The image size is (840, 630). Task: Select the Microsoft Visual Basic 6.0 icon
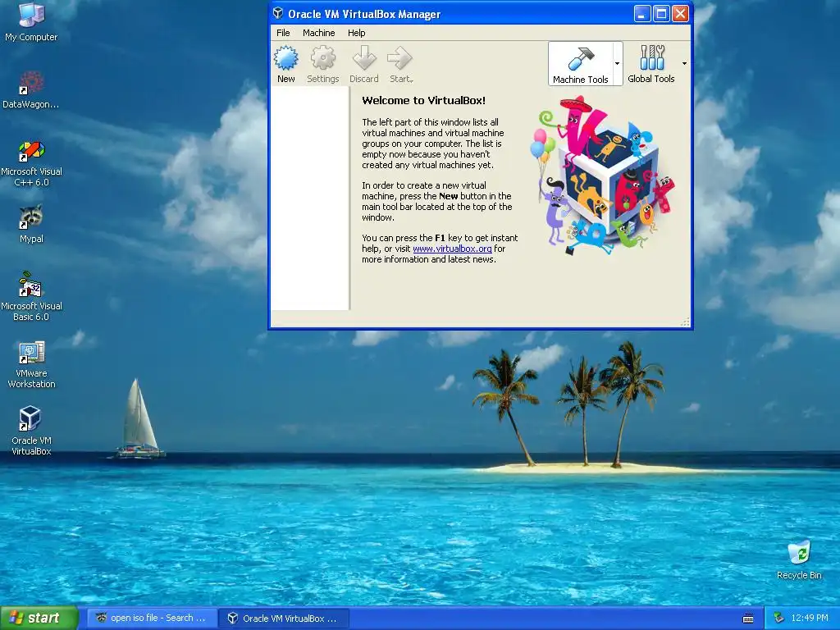(x=31, y=296)
